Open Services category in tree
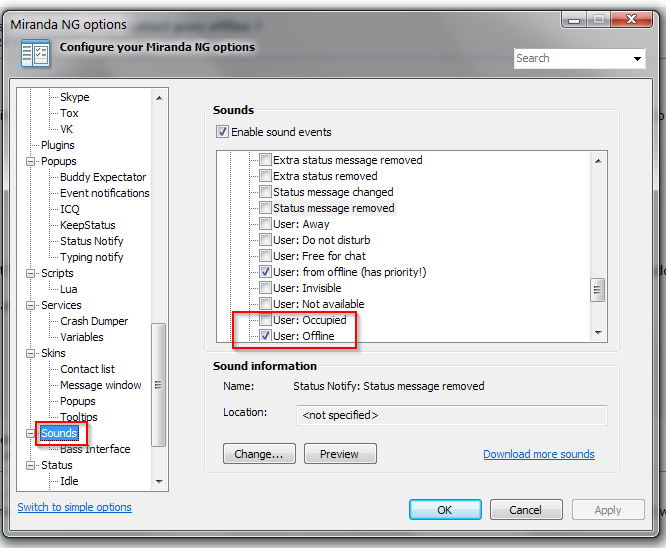 (x=61, y=305)
